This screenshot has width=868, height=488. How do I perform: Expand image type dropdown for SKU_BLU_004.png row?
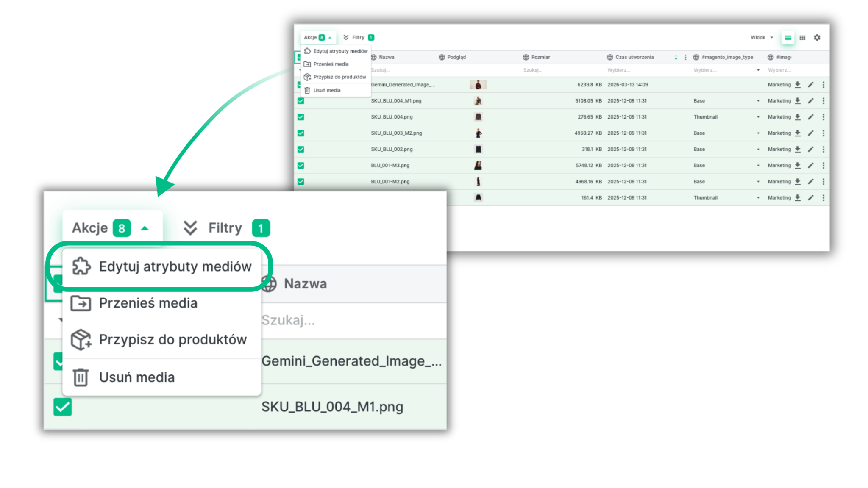[758, 117]
